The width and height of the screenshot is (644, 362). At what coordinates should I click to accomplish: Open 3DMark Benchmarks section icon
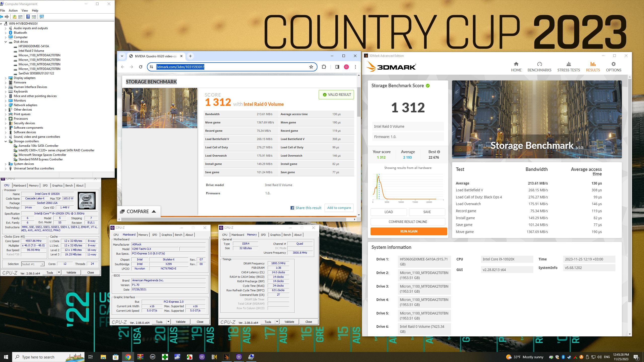pos(539,64)
